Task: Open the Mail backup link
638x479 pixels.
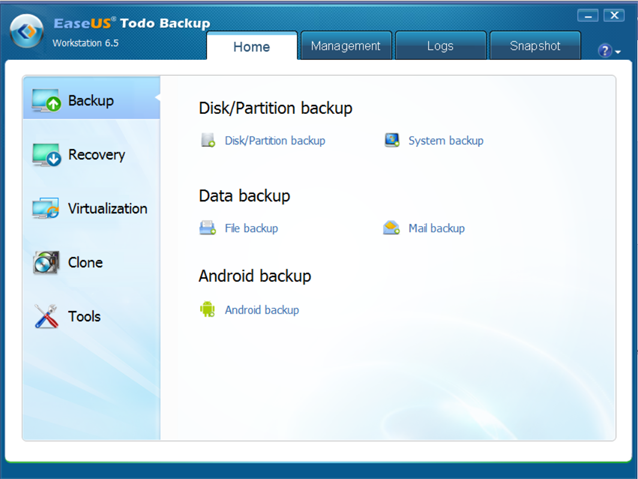Action: coord(436,228)
